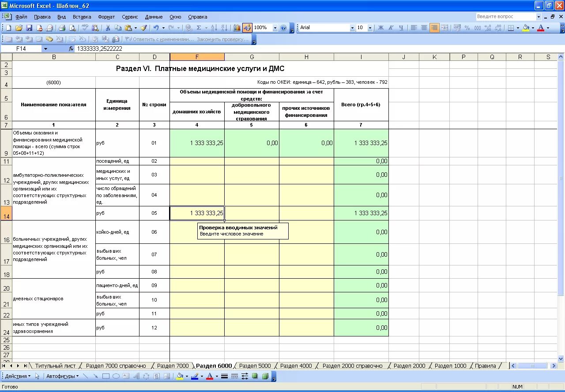Screen dimensions: 565x392
Task: Click the Paste clipboard icon
Action: tap(128, 28)
